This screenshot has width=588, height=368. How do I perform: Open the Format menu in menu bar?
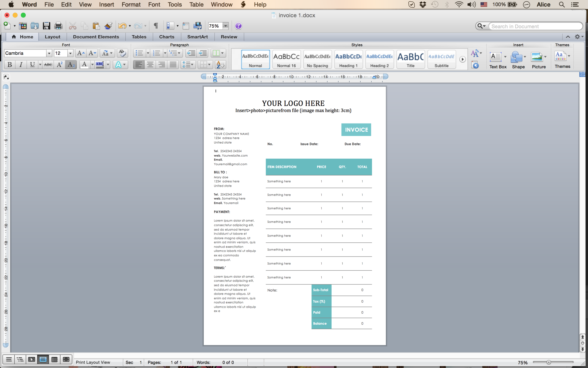coord(131,4)
